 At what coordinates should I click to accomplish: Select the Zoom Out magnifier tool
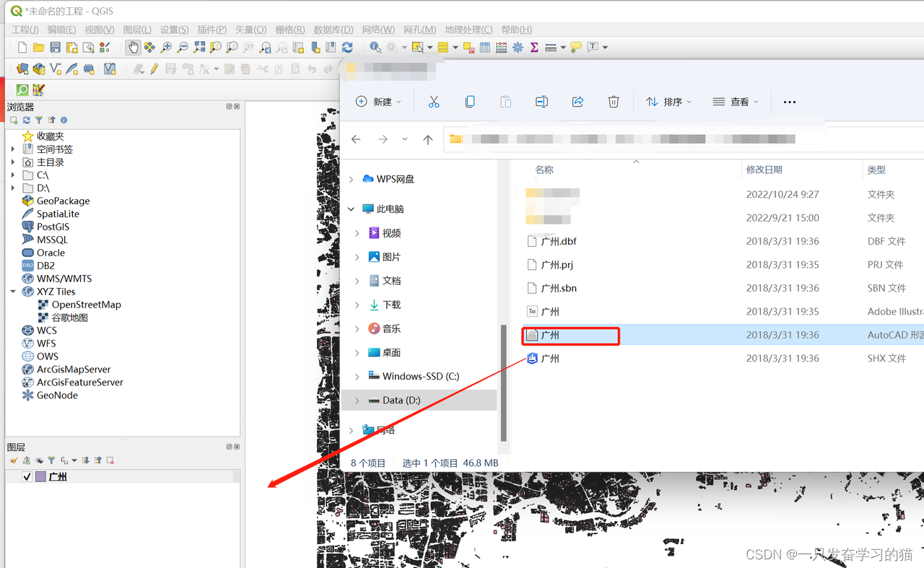tap(183, 48)
